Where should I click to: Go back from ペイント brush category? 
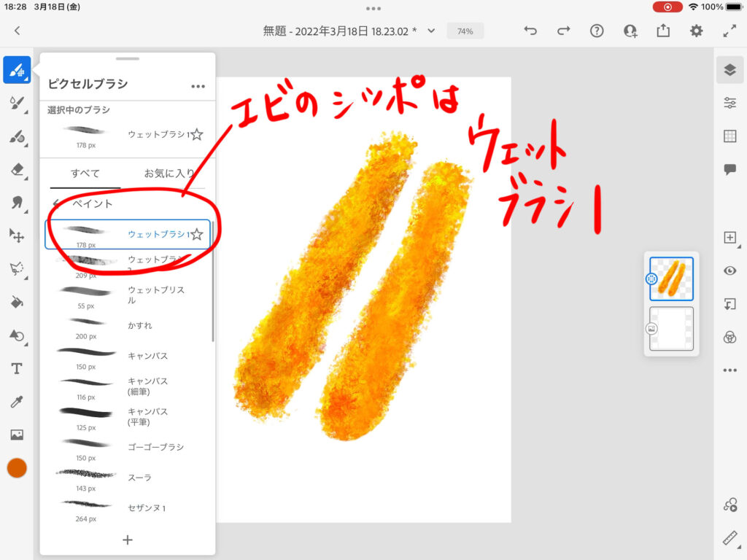pyautogui.click(x=55, y=203)
